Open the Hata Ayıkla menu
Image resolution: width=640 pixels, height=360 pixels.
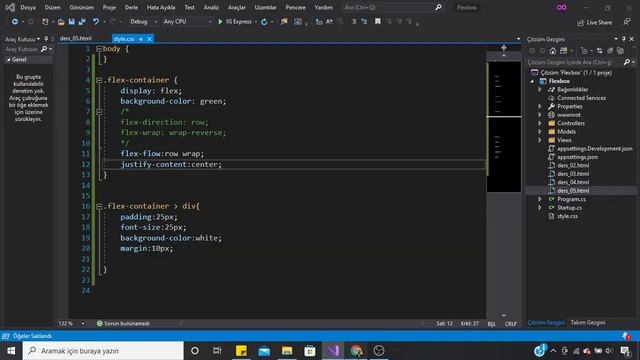(161, 7)
